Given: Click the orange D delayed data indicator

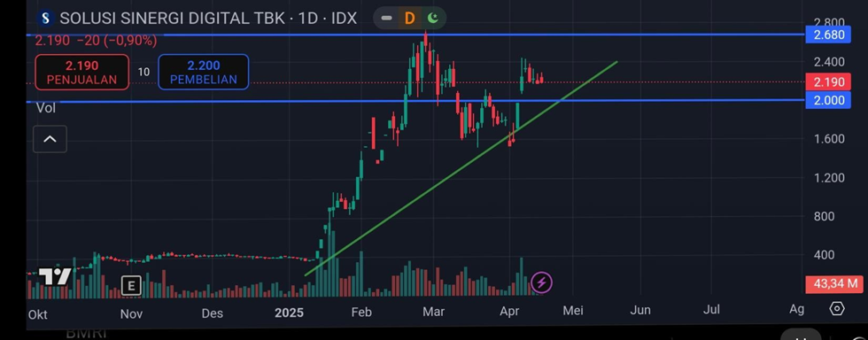Looking at the screenshot, I should pyautogui.click(x=409, y=19).
